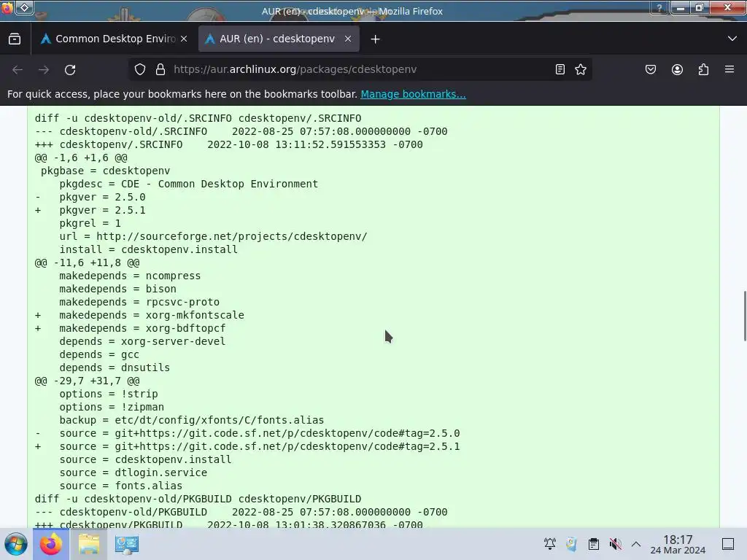Open title bar help button
This screenshot has width=747, height=560.
[659, 7]
